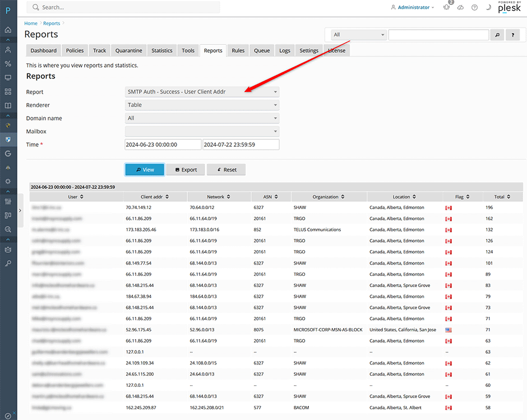Image resolution: width=527 pixels, height=420 pixels.
Task: Click the question mark help button beside search
Action: tap(513, 35)
